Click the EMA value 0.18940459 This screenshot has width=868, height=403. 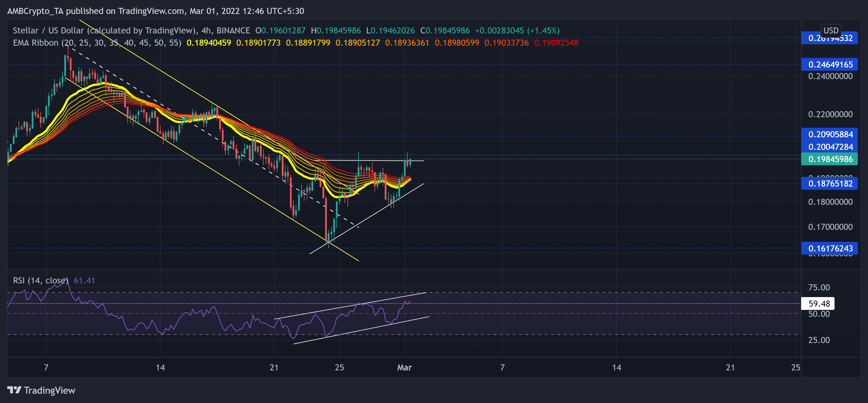(x=209, y=43)
